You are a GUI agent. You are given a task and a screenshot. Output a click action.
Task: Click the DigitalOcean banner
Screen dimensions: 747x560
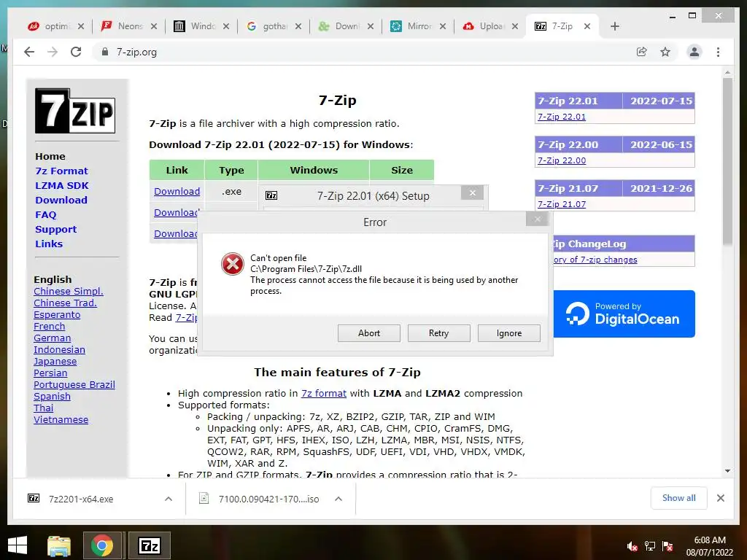click(624, 314)
